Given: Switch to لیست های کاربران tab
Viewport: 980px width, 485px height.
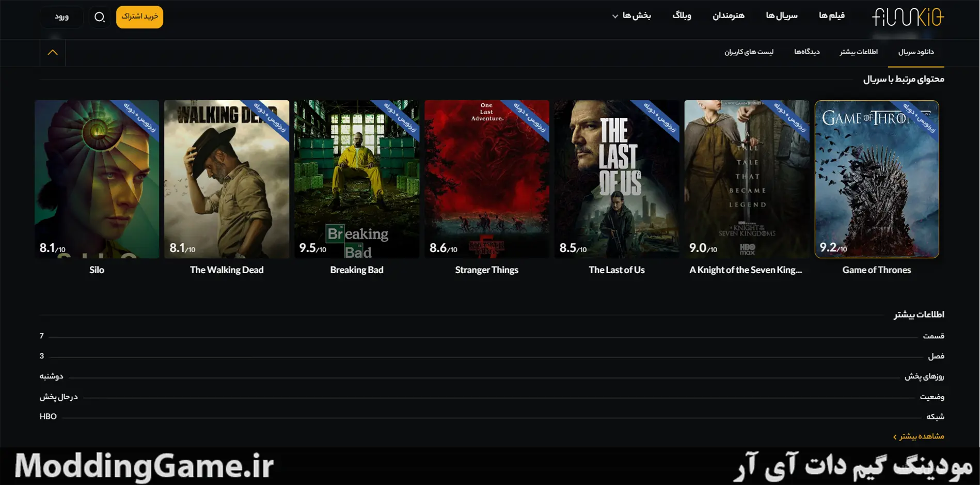Looking at the screenshot, I should tap(749, 52).
